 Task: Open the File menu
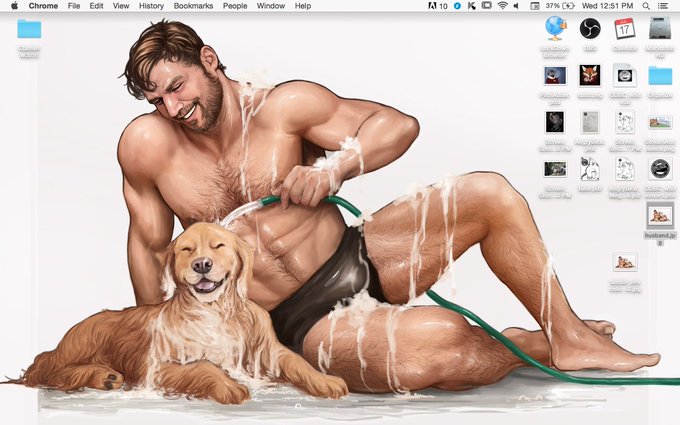[74, 6]
